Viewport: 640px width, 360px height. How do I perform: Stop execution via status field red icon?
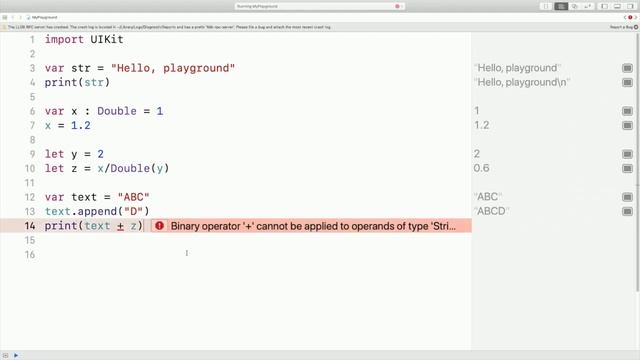[x=397, y=6]
